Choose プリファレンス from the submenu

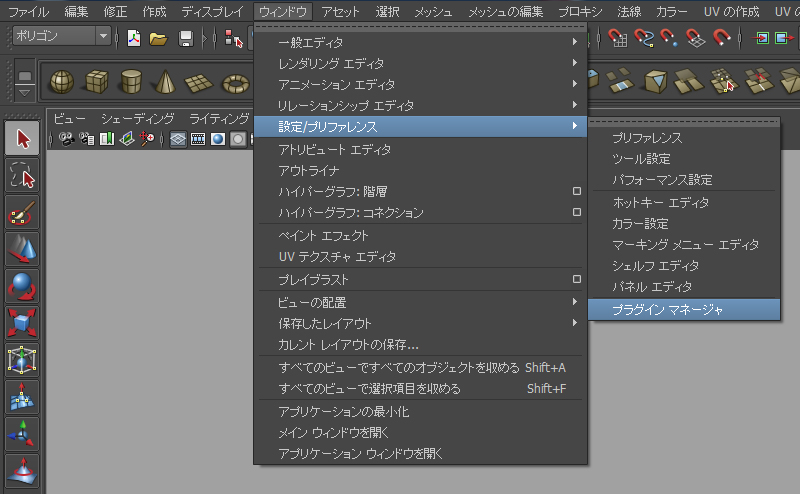(x=684, y=138)
